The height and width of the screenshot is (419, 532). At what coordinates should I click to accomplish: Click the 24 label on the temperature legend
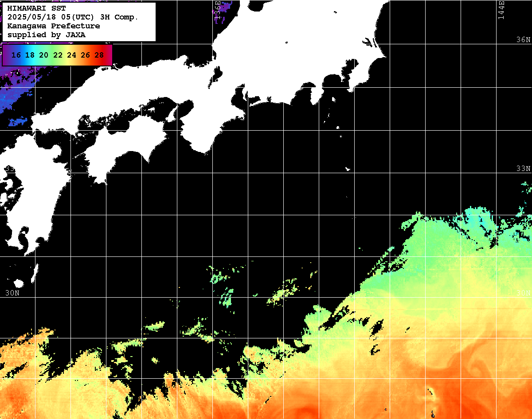(71, 55)
